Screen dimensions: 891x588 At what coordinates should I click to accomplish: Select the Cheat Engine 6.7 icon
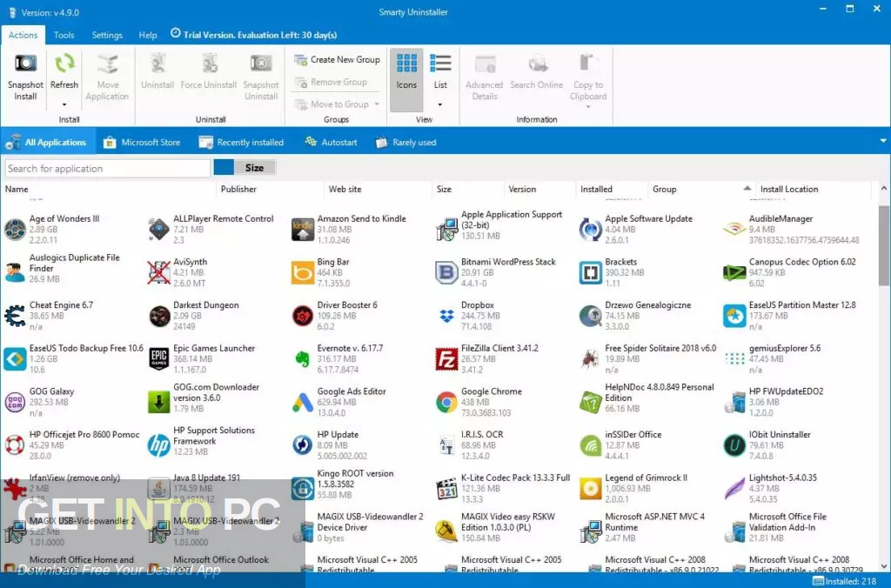[x=15, y=316]
